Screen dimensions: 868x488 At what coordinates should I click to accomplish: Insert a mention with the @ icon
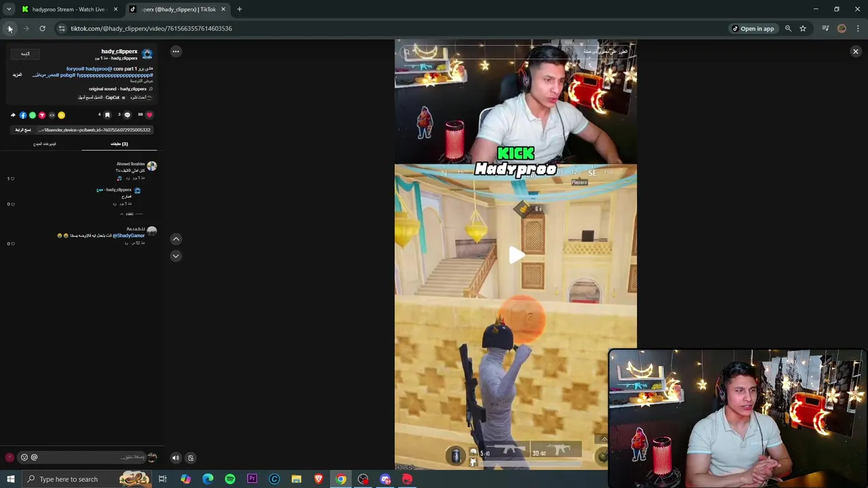coord(34,457)
